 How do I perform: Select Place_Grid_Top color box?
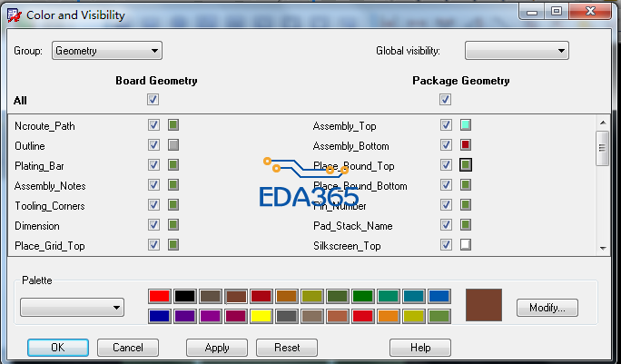173,244
